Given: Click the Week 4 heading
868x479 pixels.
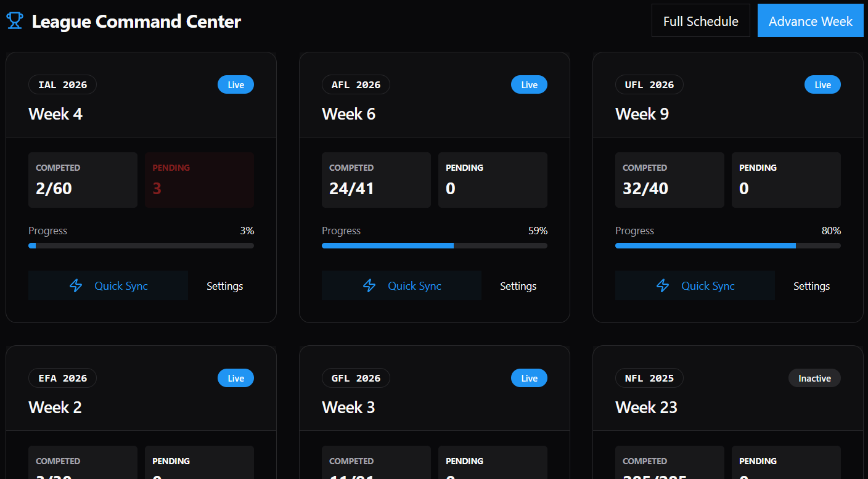Looking at the screenshot, I should [55, 114].
